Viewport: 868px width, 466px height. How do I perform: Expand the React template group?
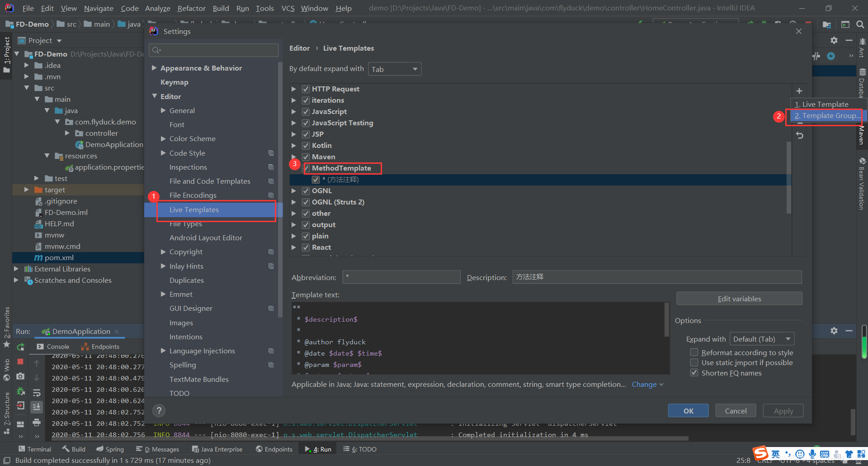[293, 247]
